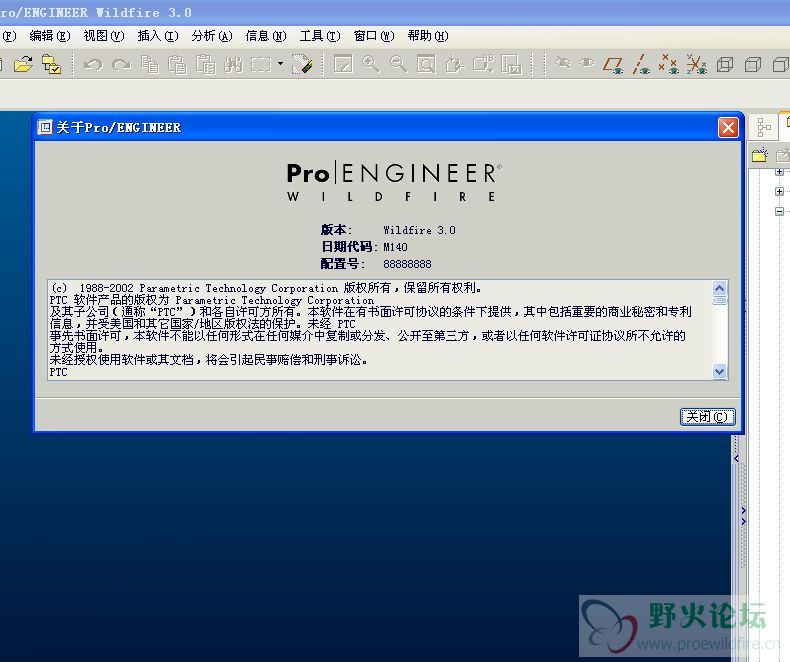The width and height of the screenshot is (790, 662).
Task: Click the saved view list icon
Action: 483,64
